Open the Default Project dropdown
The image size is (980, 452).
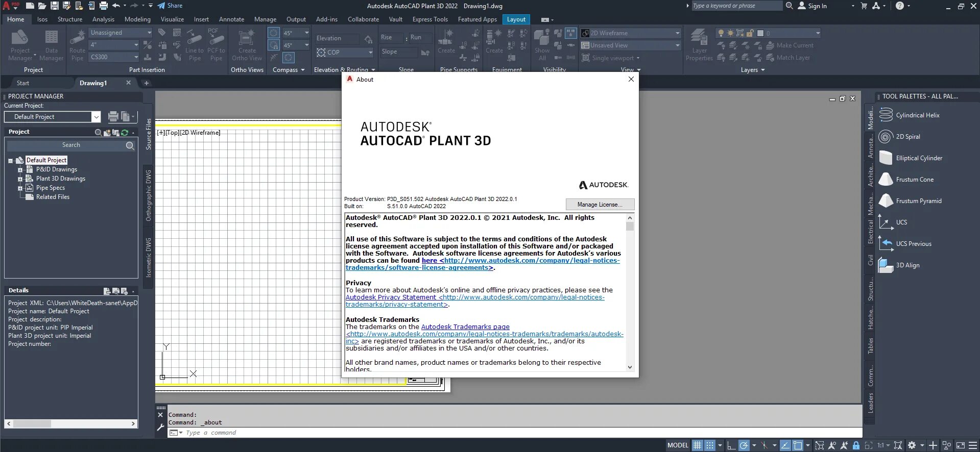[96, 117]
